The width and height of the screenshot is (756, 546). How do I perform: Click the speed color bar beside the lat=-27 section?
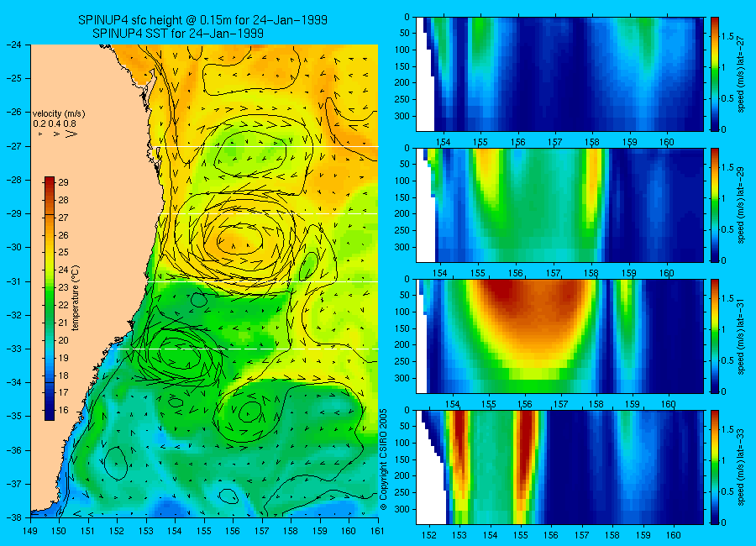coord(714,74)
